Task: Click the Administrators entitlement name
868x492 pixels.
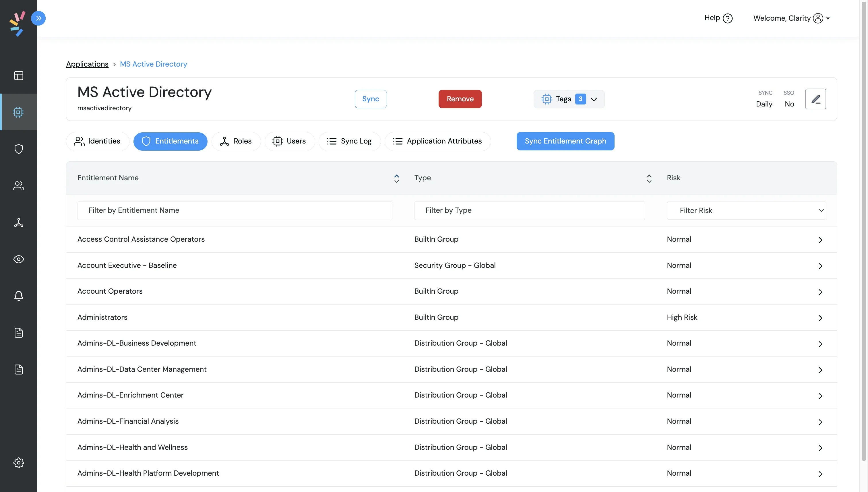Action: [x=102, y=317]
